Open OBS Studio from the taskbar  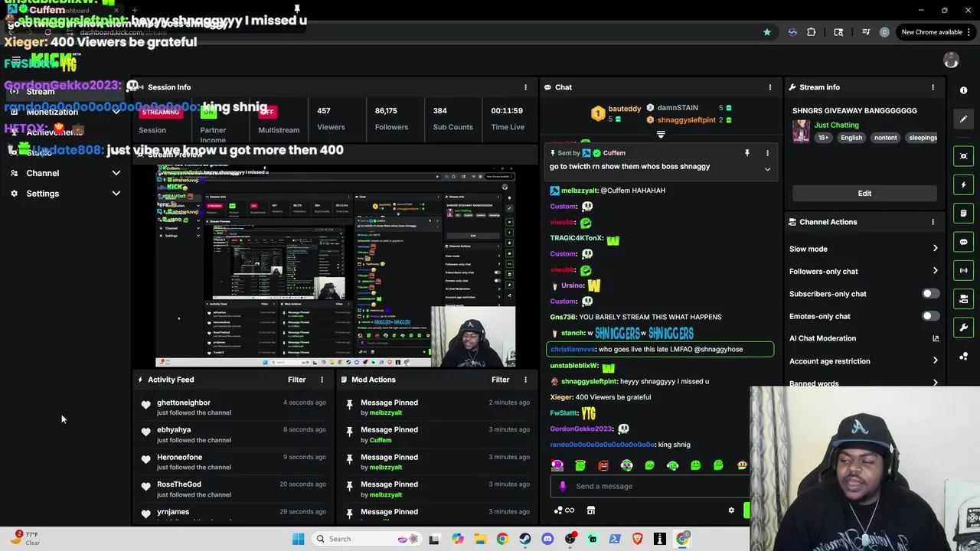tap(570, 539)
